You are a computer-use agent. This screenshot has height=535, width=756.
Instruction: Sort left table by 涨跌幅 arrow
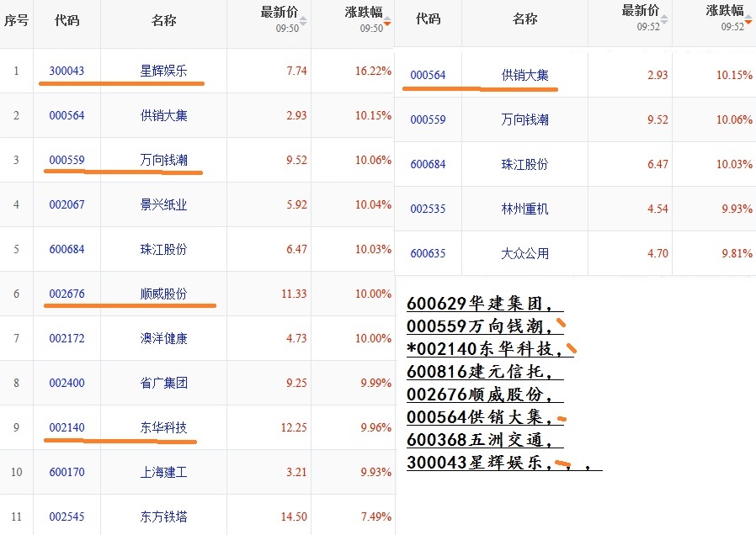(x=387, y=21)
